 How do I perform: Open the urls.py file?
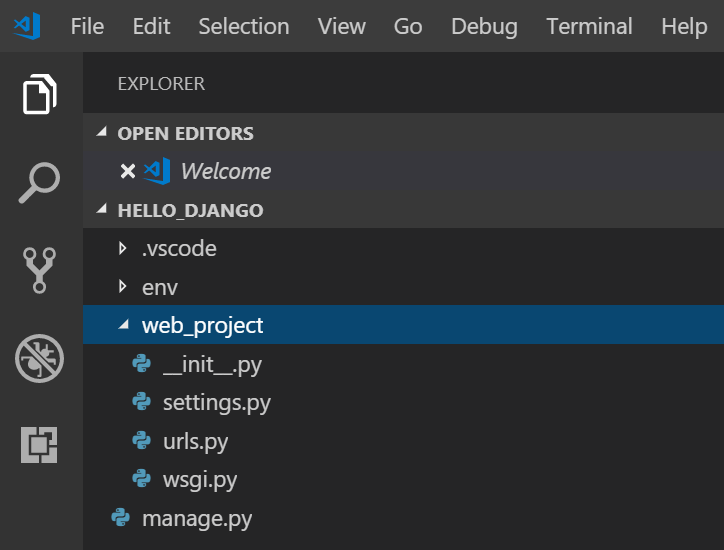pyautogui.click(x=196, y=442)
